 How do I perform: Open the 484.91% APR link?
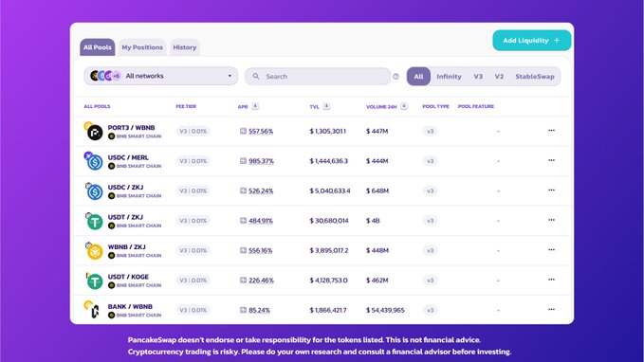[261, 221]
